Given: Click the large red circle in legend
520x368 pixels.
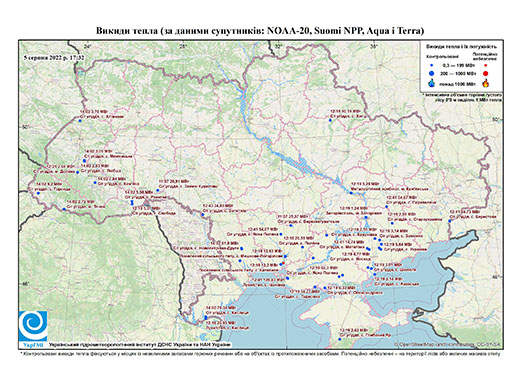Looking at the screenshot, I should (485, 74).
